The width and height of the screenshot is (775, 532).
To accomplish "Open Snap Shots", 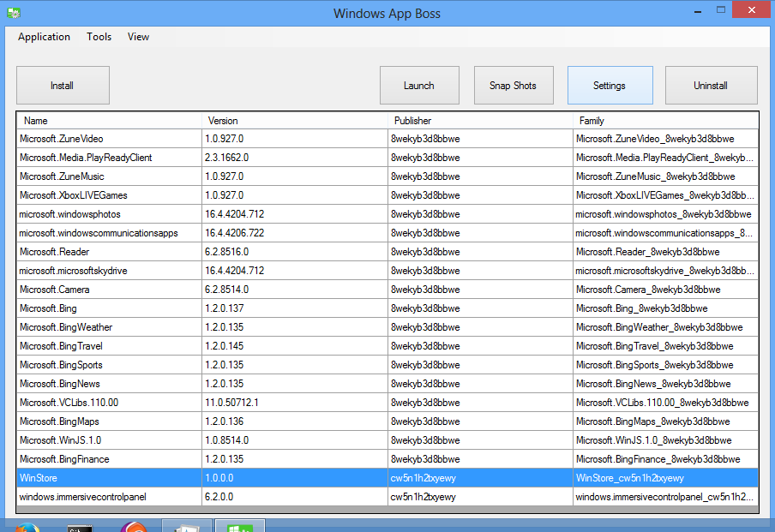I will (x=514, y=86).
